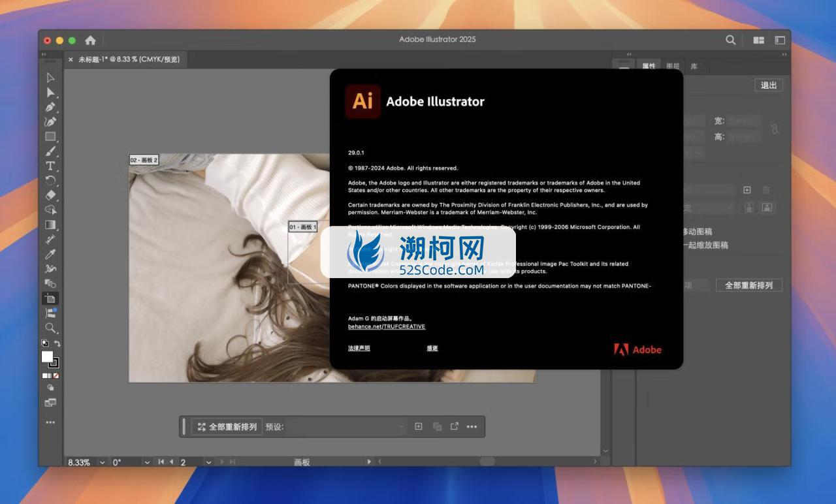The image size is (836, 504).
Task: Swap fill and stroke colors
Action: pyautogui.click(x=57, y=343)
